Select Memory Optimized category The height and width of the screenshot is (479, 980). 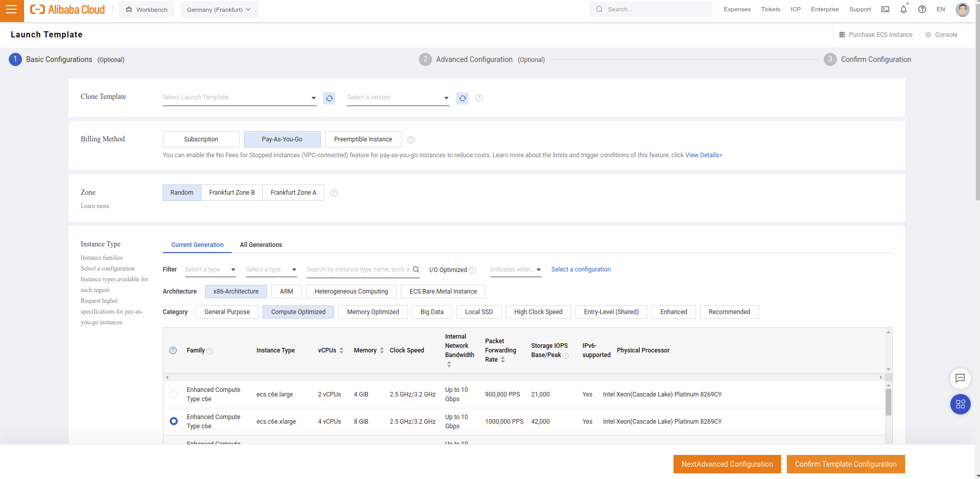tap(373, 312)
